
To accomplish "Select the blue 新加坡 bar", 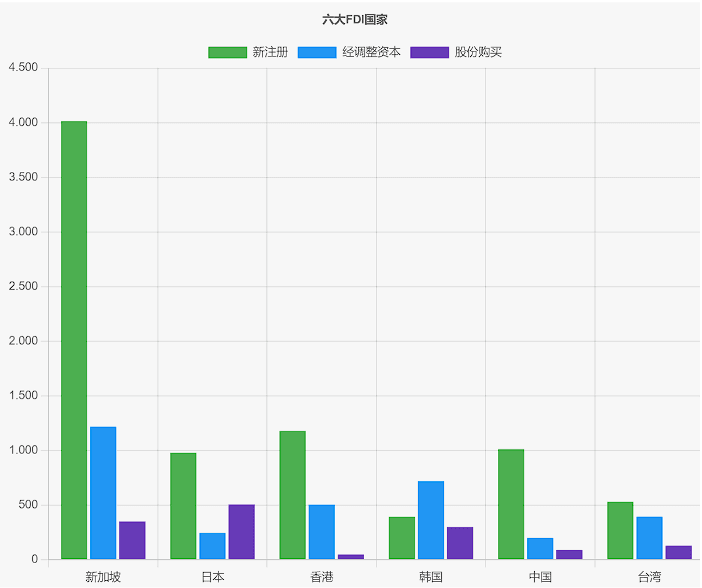I will pyautogui.click(x=103, y=493).
